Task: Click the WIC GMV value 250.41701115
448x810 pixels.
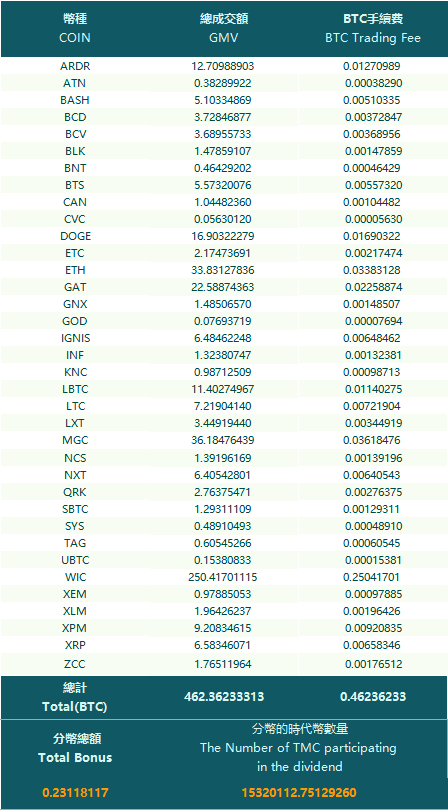Action: (224, 577)
